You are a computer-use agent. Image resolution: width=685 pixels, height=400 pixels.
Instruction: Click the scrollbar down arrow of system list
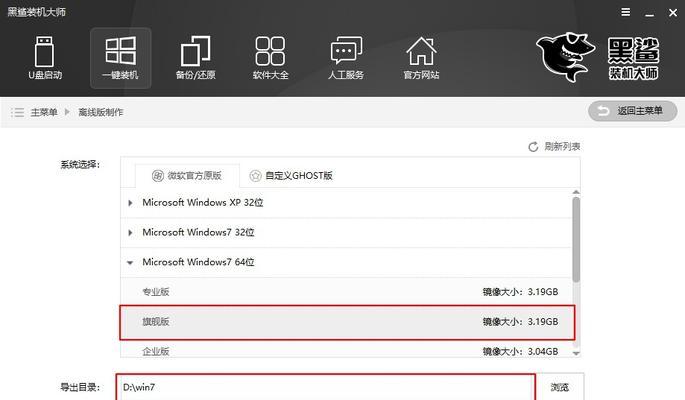pyautogui.click(x=576, y=353)
